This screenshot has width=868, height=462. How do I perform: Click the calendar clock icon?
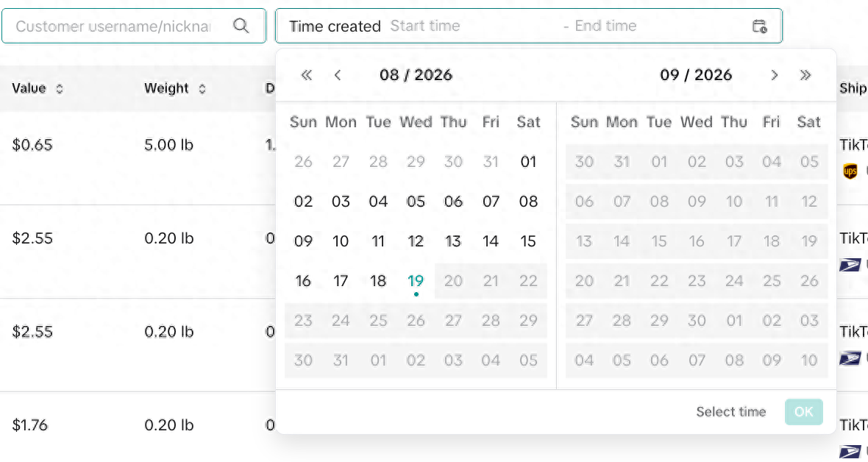click(x=759, y=26)
